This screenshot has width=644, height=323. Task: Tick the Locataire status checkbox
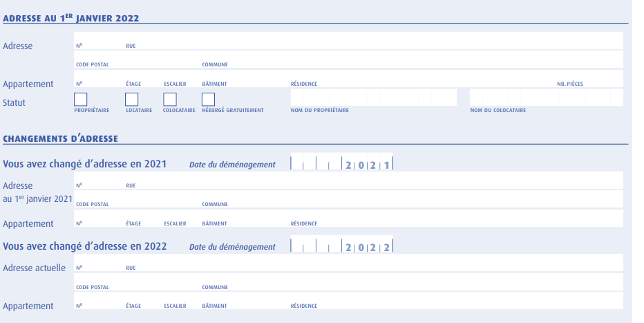[x=131, y=100]
